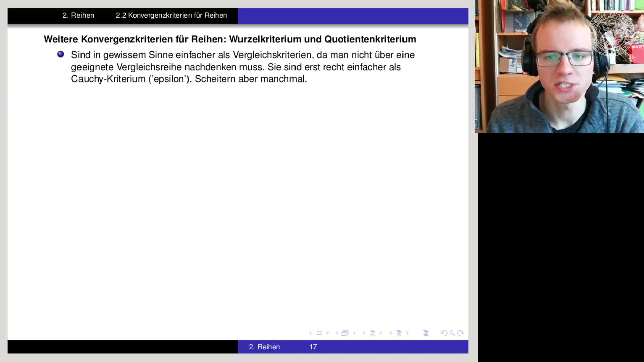Screen dimensions: 644x362
Task: Click the webcam video overlay
Action: pos(559,67)
